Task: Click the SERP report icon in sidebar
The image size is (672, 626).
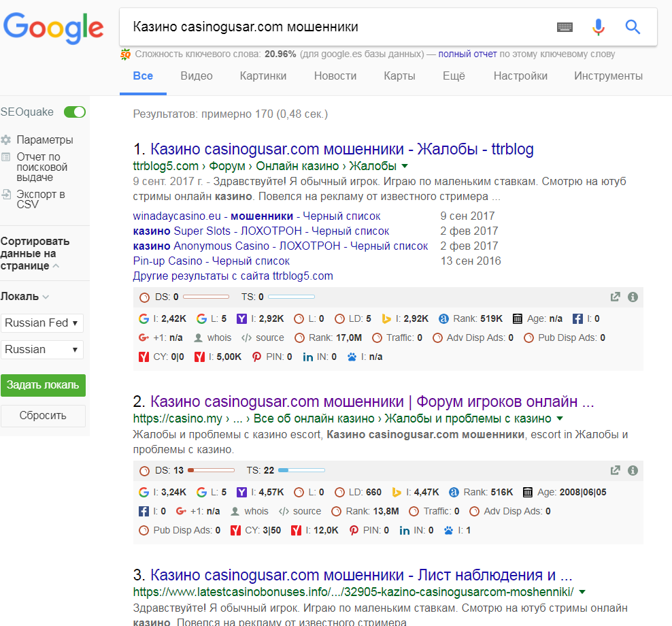Action: pyautogui.click(x=6, y=157)
